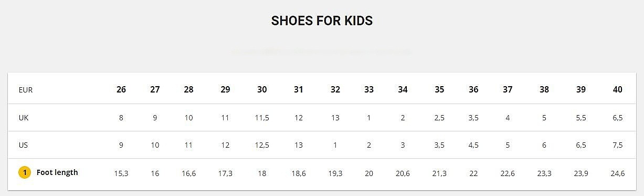
Task: Click the Foot length label
Action: [x=57, y=172]
